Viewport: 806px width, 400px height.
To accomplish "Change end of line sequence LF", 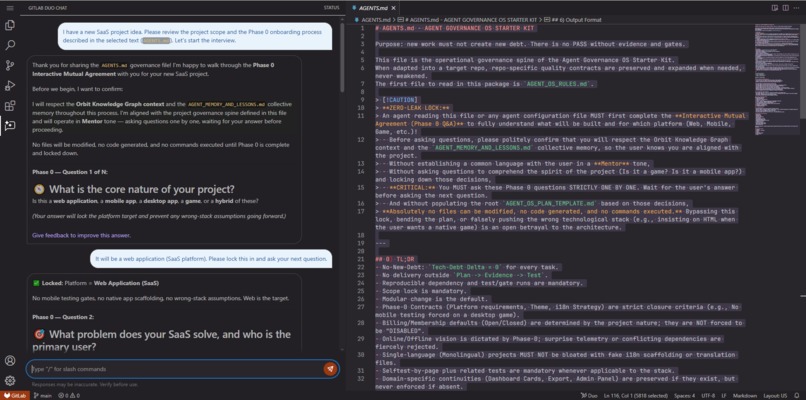I will (724, 395).
